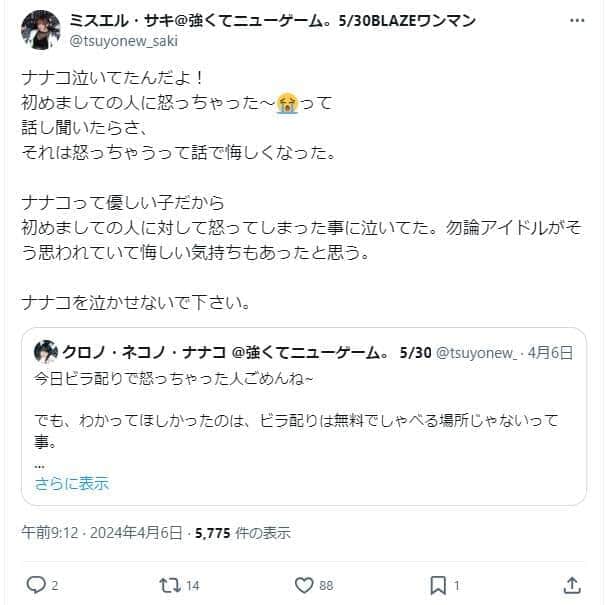Click the like count number 88
607x605 pixels.
pyautogui.click(x=326, y=585)
